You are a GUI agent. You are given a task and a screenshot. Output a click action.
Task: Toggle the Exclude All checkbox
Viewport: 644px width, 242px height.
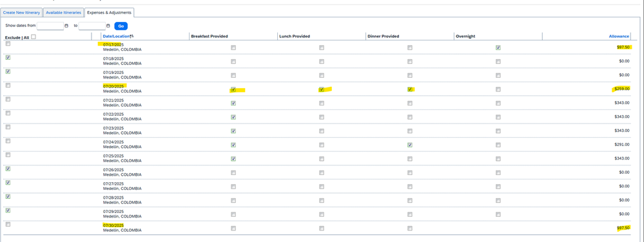[x=34, y=37]
